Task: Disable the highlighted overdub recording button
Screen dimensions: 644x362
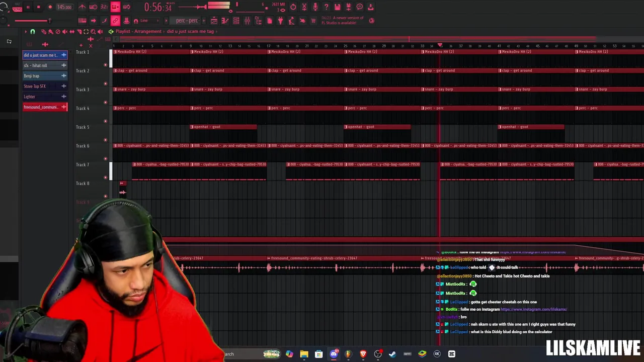Action: tap(115, 7)
